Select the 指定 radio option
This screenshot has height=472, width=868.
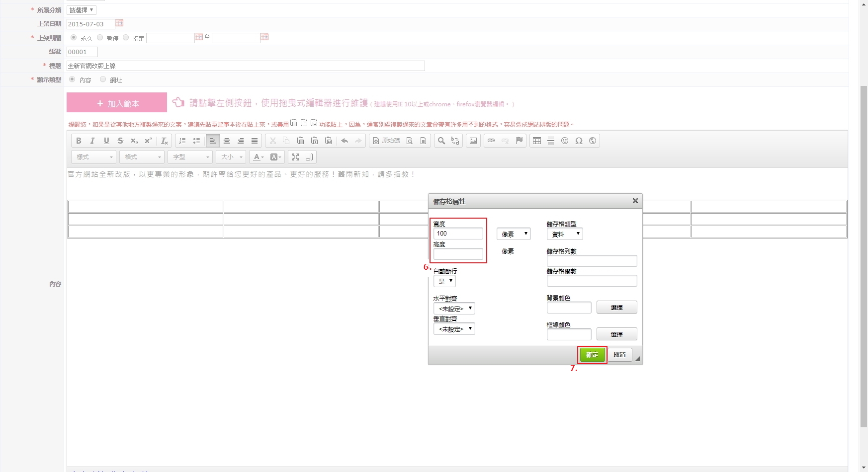[x=126, y=38]
